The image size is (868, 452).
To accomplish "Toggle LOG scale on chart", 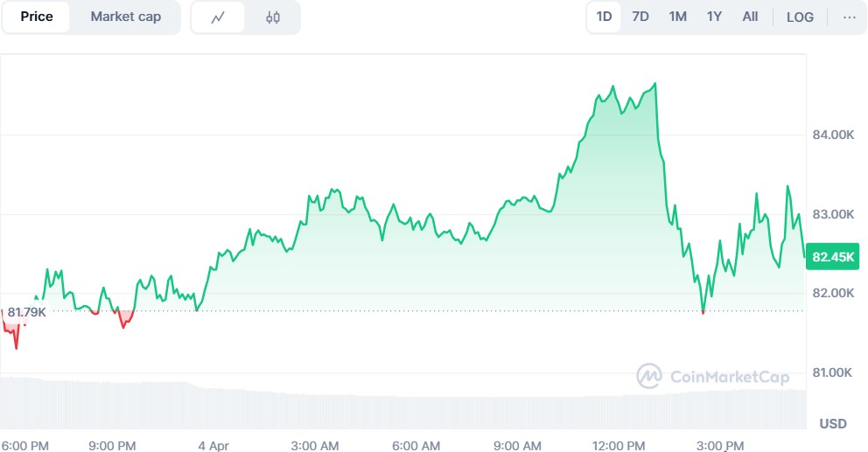I will coord(800,17).
